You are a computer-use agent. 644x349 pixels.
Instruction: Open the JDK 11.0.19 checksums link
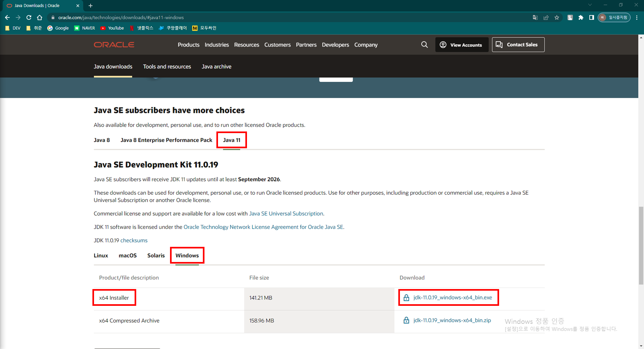click(134, 240)
